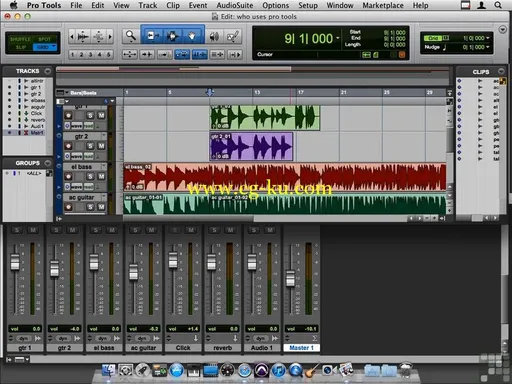Open Spotlight search in menu bar
This screenshot has height=384, width=512.
click(x=498, y=5)
